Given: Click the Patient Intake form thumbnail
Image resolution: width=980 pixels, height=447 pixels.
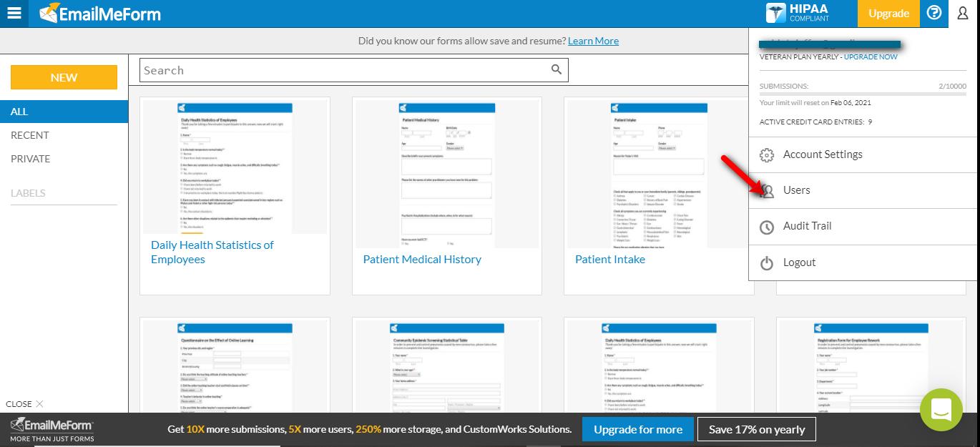Looking at the screenshot, I should [x=659, y=173].
